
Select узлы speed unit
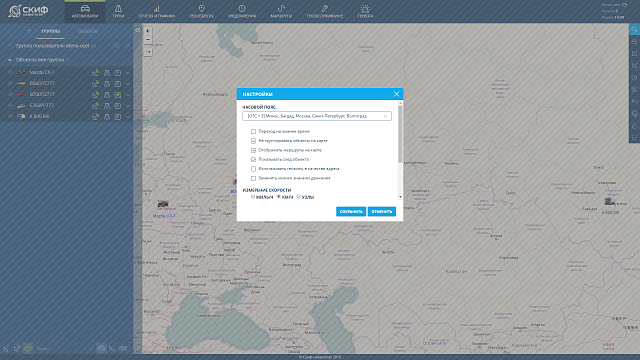click(x=299, y=197)
